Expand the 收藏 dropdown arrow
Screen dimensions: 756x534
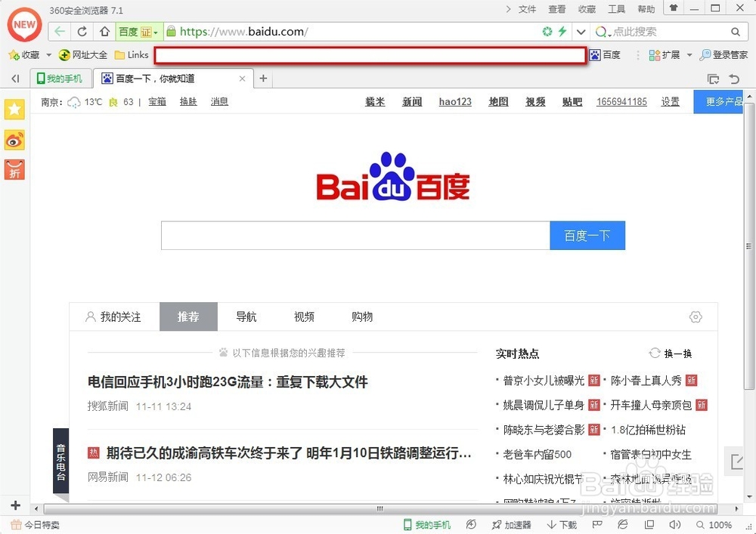48,55
